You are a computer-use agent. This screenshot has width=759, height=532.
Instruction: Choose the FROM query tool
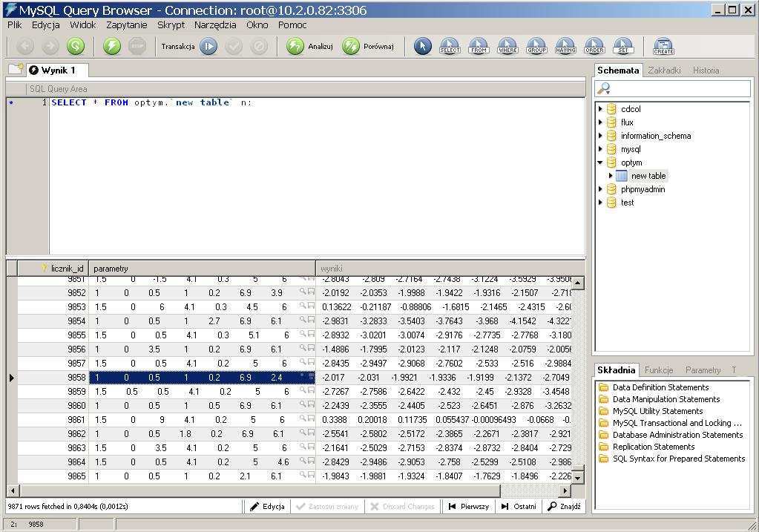point(479,47)
